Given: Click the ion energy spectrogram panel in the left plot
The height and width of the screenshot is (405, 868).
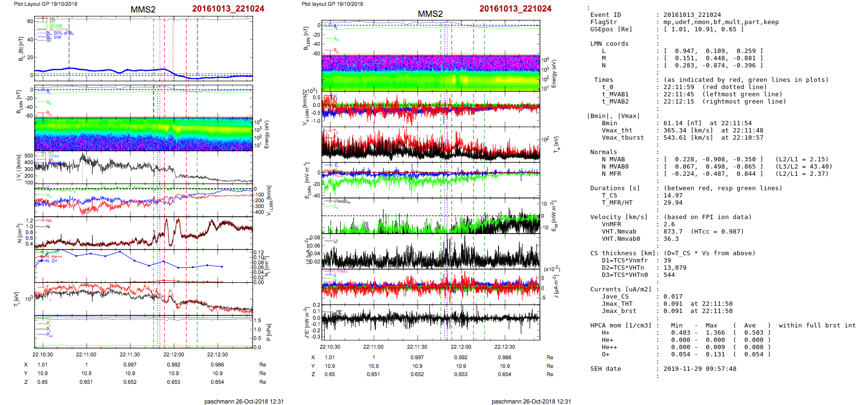Looking at the screenshot, I should (x=143, y=134).
